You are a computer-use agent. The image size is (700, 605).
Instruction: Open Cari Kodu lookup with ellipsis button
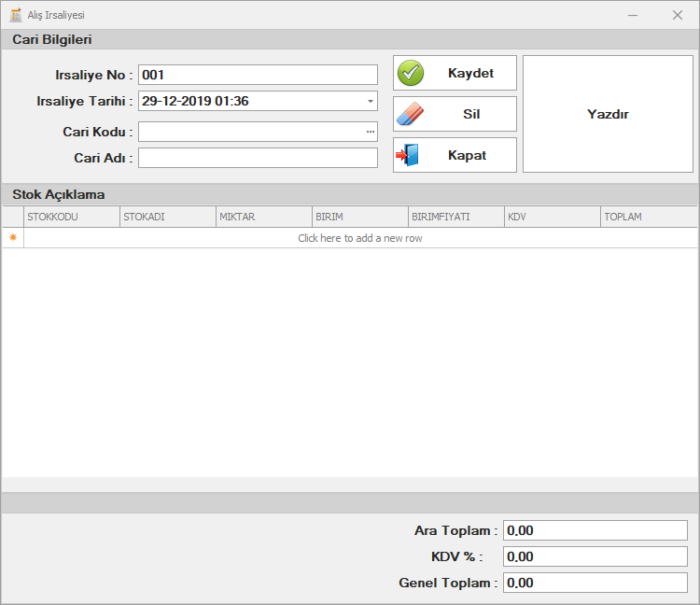click(x=371, y=132)
